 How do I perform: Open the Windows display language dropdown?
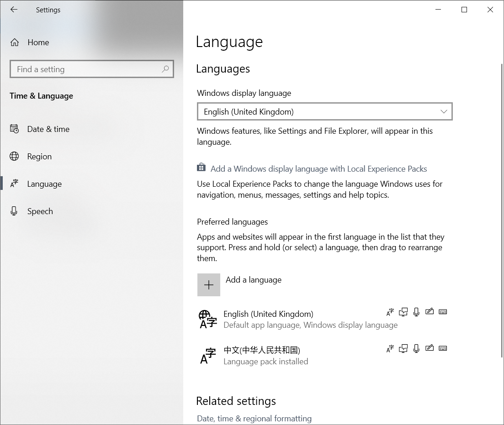tap(324, 111)
